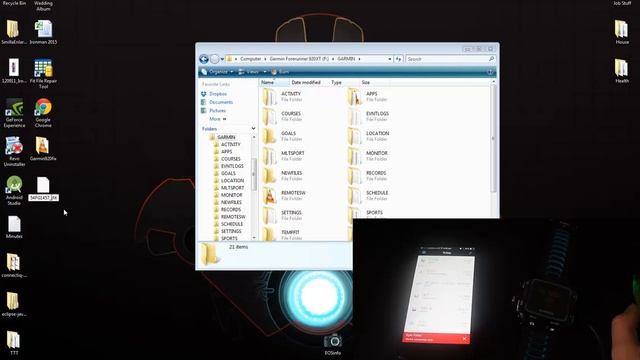Select the TTT folder on the desktop
This screenshot has height=360, width=640.
pos(13,343)
